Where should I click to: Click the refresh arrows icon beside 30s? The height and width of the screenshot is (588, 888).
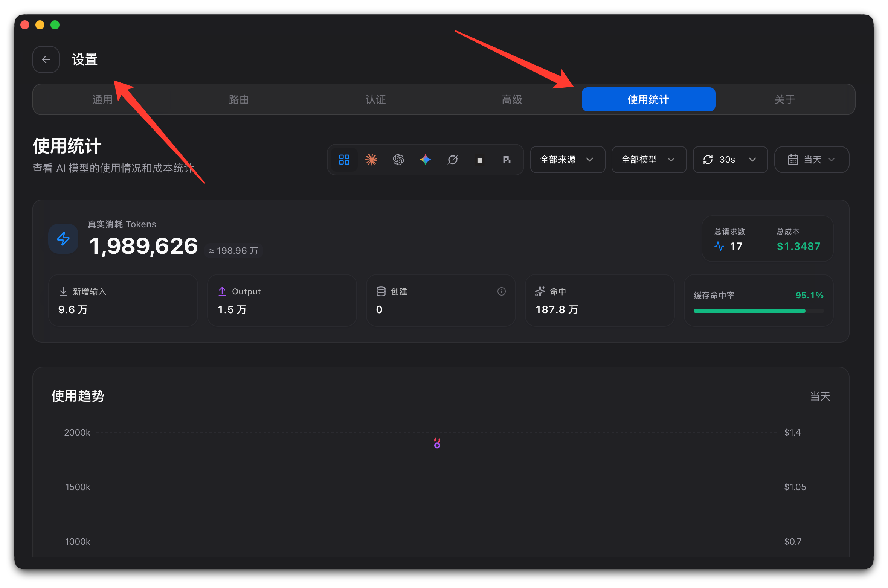pos(708,160)
